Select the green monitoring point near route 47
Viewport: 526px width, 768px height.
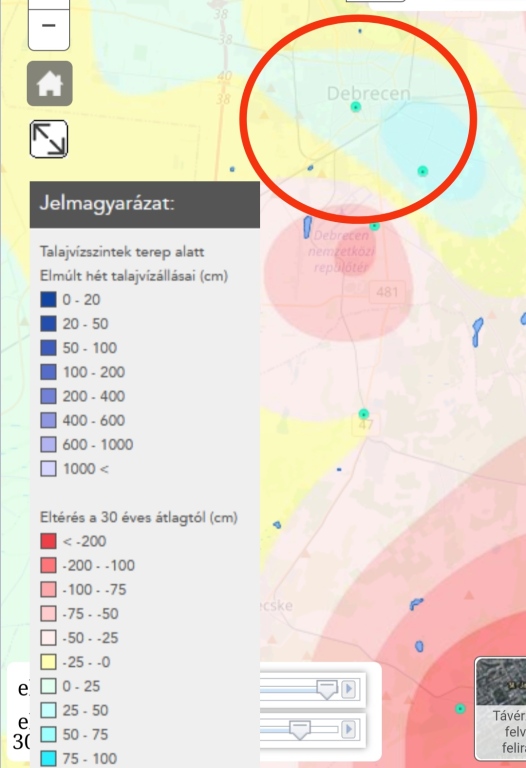363,414
